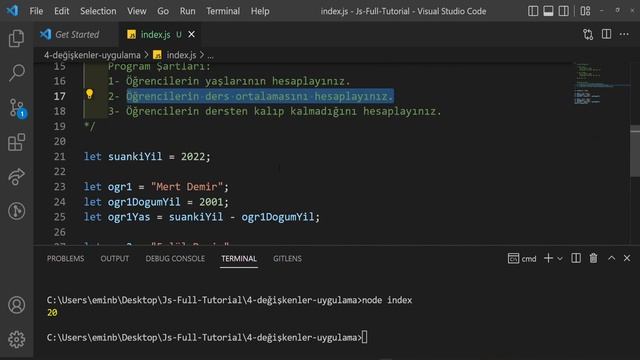Viewport: 640px width, 360px height.
Task: Open the Manage gear menu
Action: tap(16, 339)
